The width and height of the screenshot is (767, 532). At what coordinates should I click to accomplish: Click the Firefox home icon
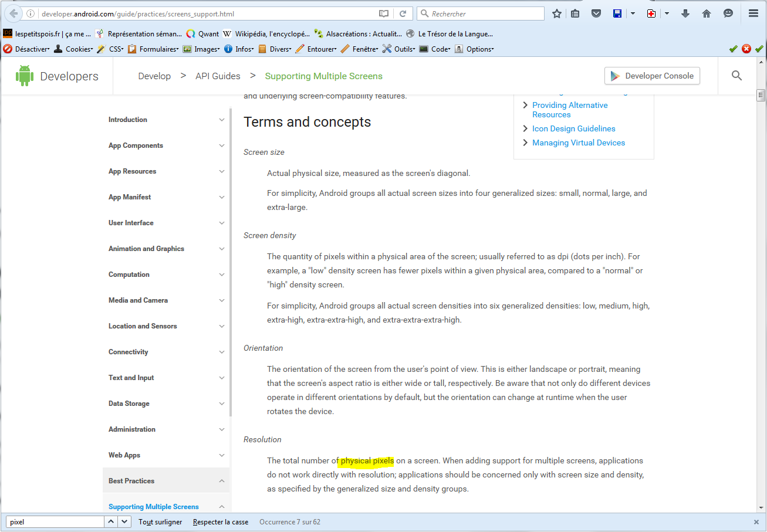click(707, 13)
